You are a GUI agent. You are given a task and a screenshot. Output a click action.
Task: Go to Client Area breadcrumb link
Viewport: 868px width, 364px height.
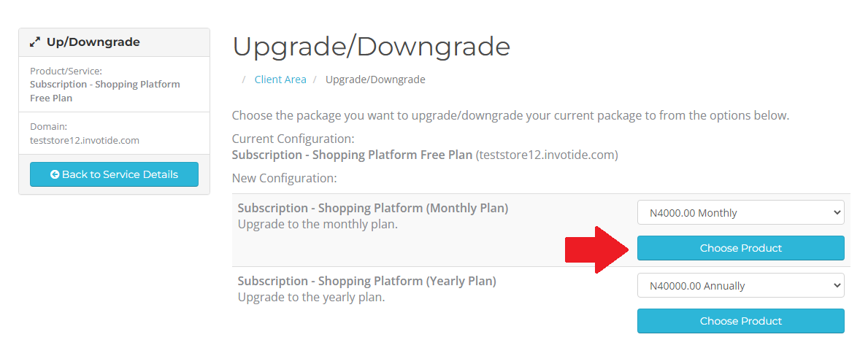pos(280,80)
